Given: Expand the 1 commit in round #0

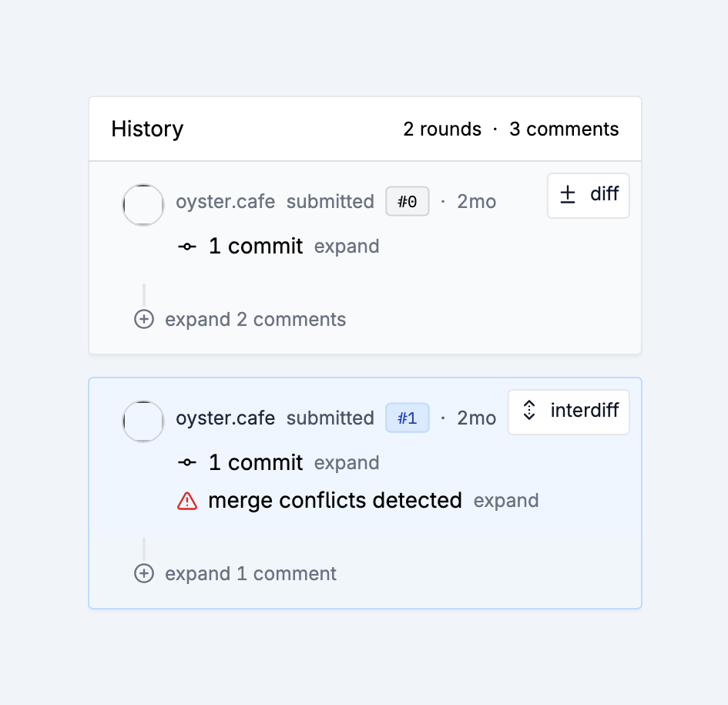Looking at the screenshot, I should click(x=346, y=246).
